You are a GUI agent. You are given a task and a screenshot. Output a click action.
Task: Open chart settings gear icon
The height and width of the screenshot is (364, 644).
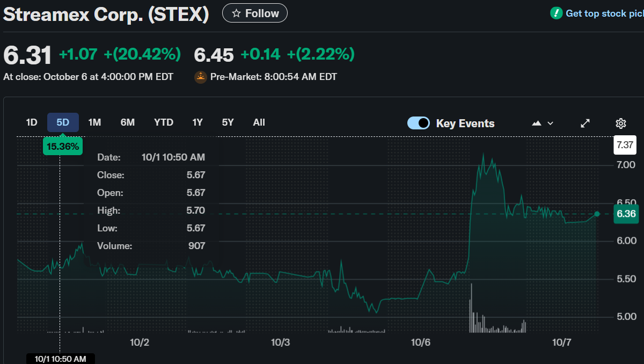[x=620, y=123]
